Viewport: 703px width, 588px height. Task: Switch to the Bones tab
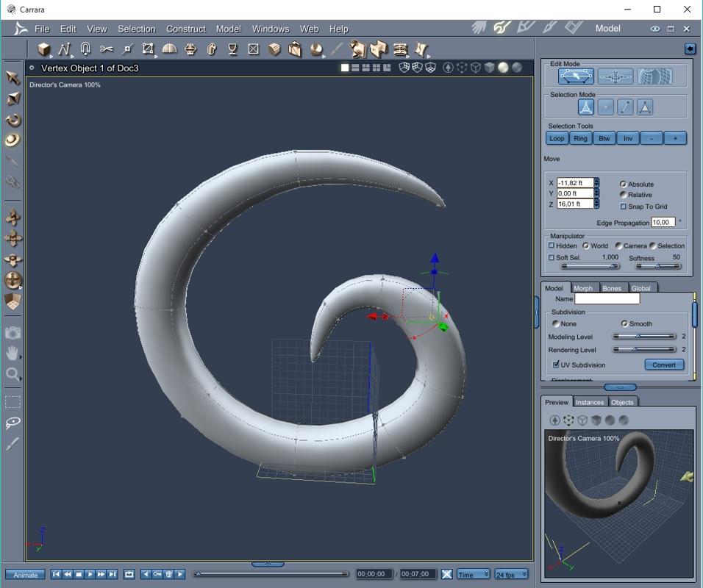click(612, 288)
